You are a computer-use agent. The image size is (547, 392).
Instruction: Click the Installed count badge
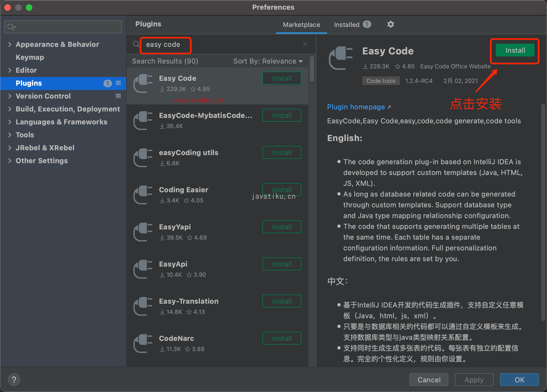(367, 24)
